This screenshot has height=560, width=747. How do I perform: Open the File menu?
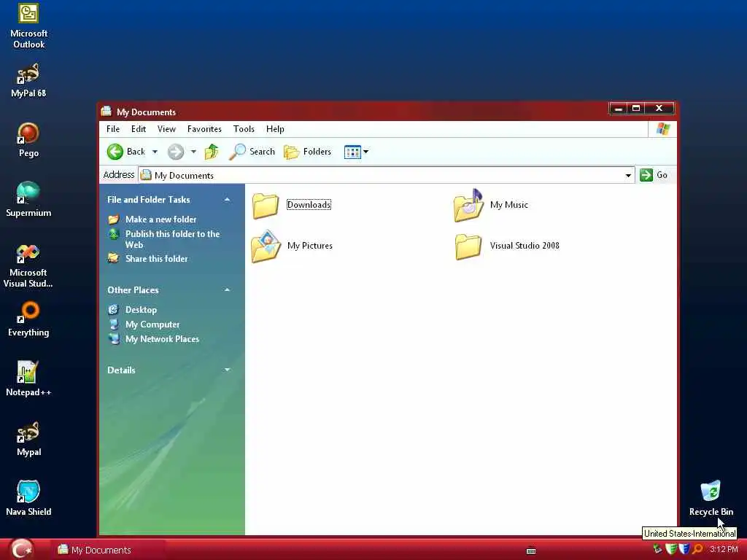113,129
